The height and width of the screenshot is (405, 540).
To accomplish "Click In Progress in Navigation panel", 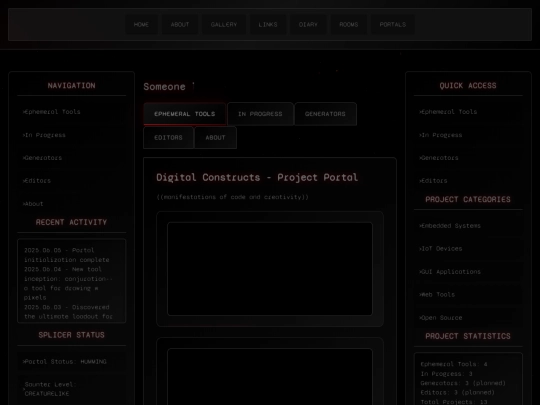I will tap(72, 135).
